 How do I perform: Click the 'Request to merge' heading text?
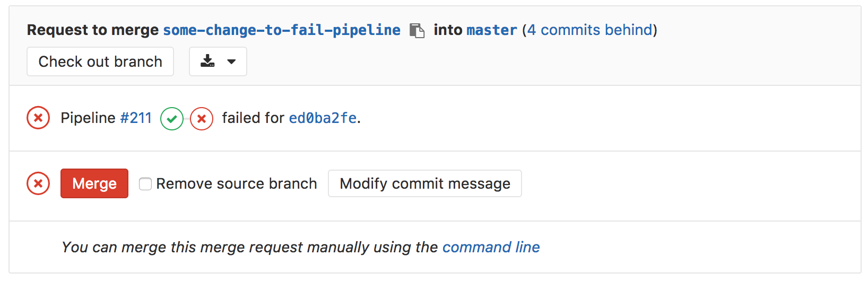coord(93,30)
